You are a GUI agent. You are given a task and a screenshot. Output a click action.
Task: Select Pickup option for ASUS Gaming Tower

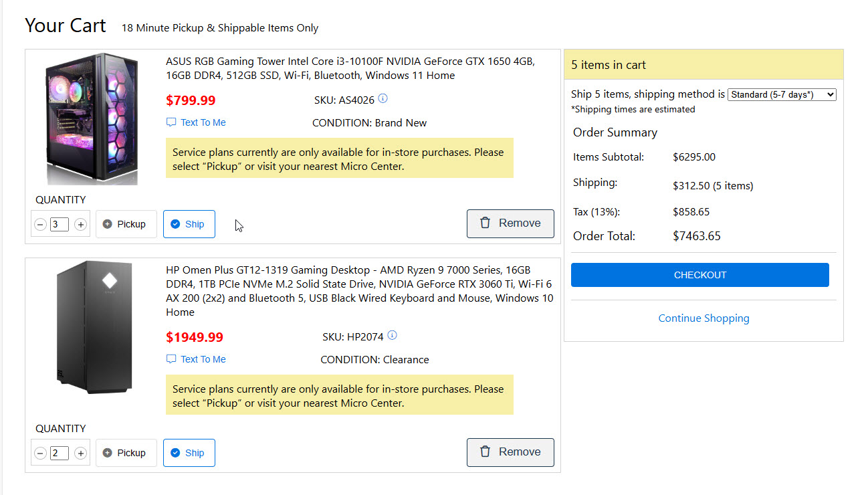tap(126, 224)
